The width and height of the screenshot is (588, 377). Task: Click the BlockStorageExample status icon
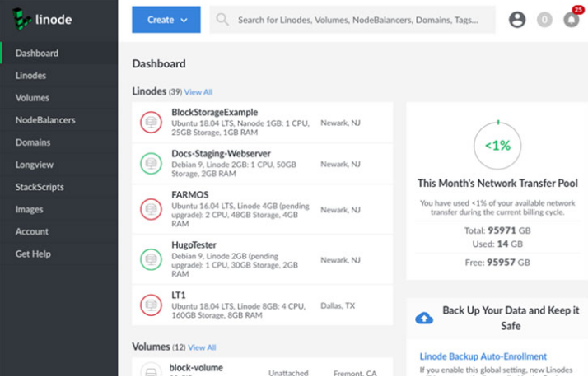[x=151, y=122]
